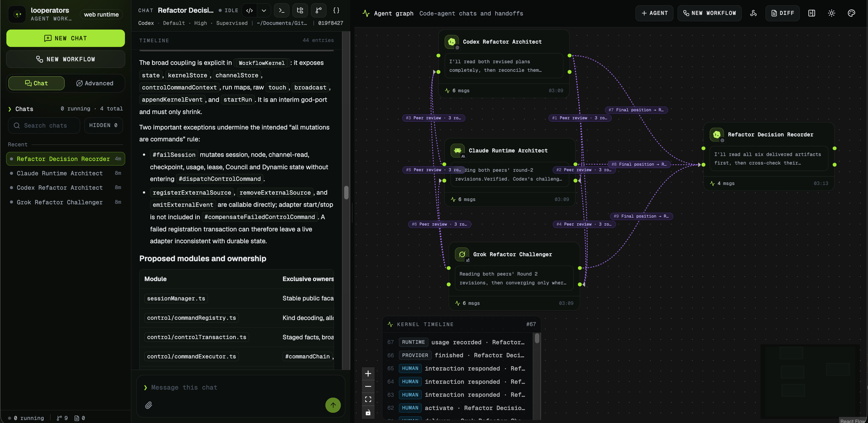Screen dimensions: 868x423
Task: Toggle the HIDDEN 0 filter
Action: click(x=103, y=126)
